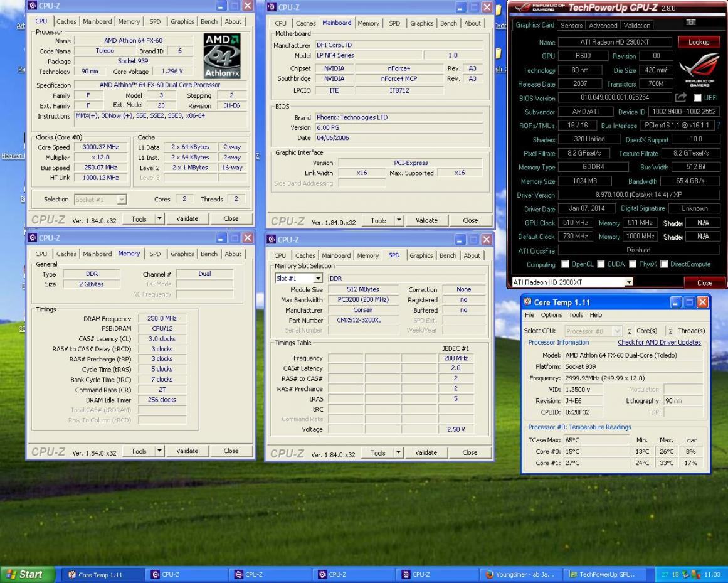Open the Options menu in Core Temp

point(551,314)
